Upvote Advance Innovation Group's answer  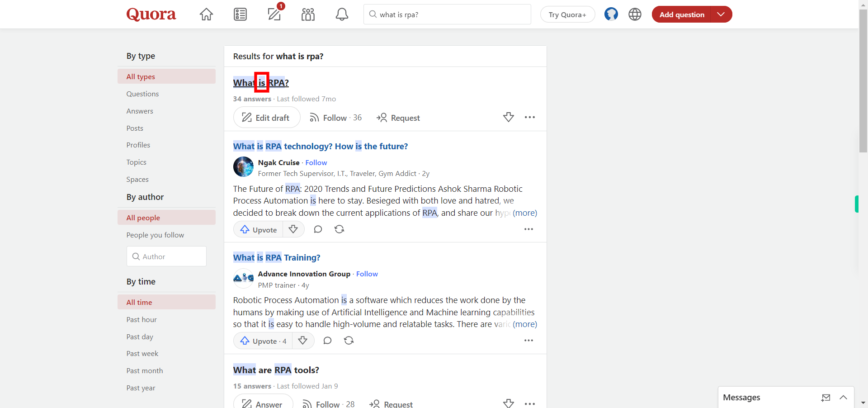coord(263,341)
